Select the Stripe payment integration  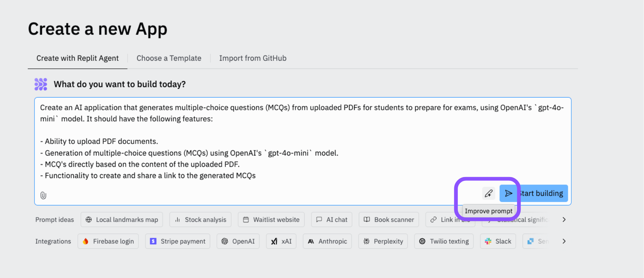pos(177,241)
